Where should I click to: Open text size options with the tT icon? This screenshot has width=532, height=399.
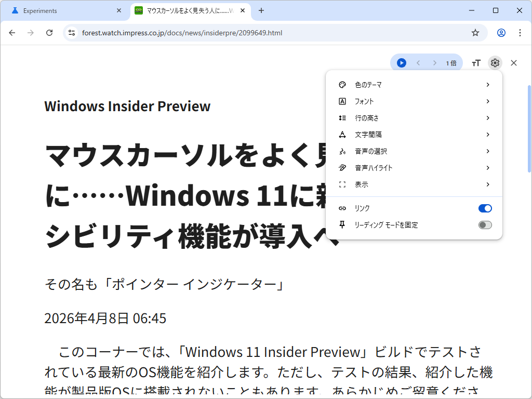(x=476, y=63)
